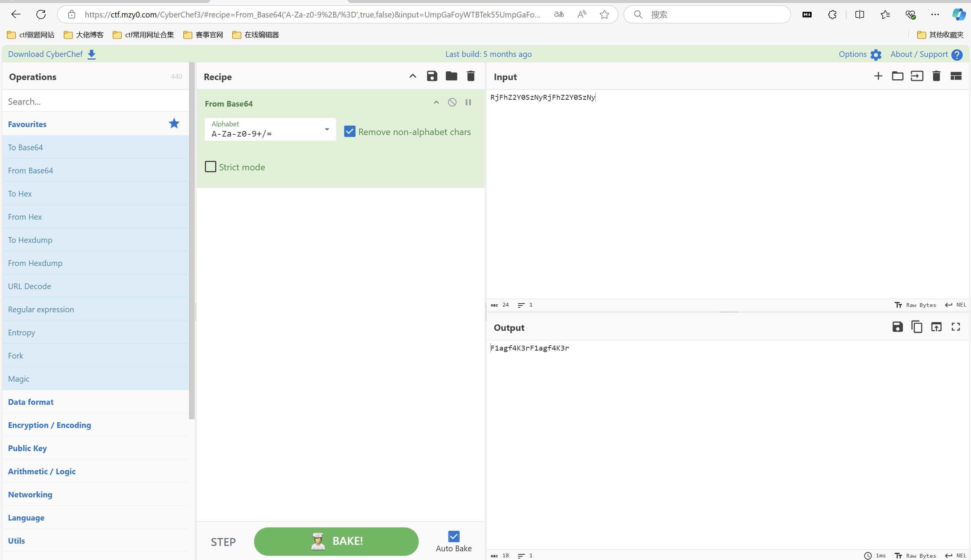The width and height of the screenshot is (971, 560).
Task: Open the 其他收藏夹 bookmarks folder
Action: tap(941, 35)
